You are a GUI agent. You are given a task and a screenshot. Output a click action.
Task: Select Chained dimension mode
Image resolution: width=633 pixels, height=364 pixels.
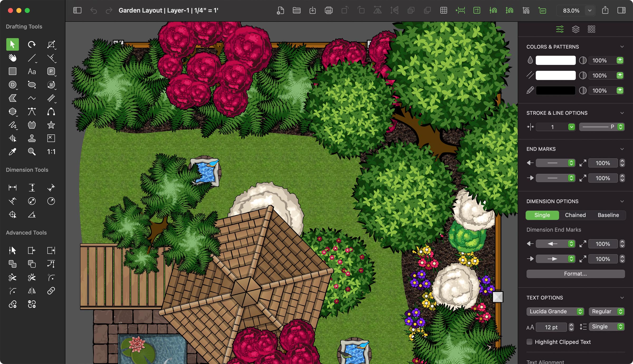(575, 215)
